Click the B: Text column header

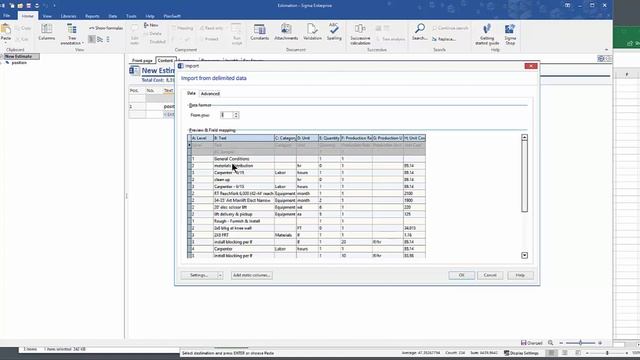coord(244,138)
